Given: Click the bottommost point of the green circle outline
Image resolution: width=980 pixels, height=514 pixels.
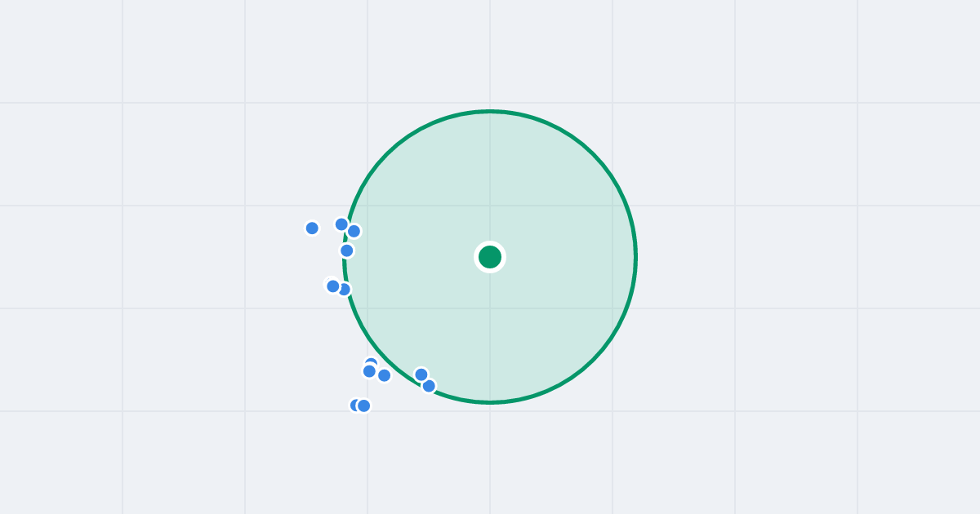Looking at the screenshot, I should 490,402.
